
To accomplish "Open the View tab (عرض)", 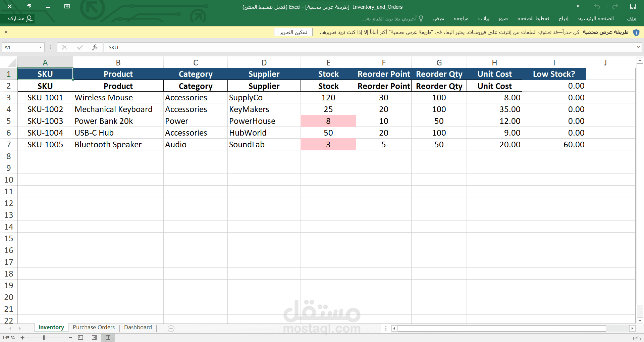I will 438,18.
